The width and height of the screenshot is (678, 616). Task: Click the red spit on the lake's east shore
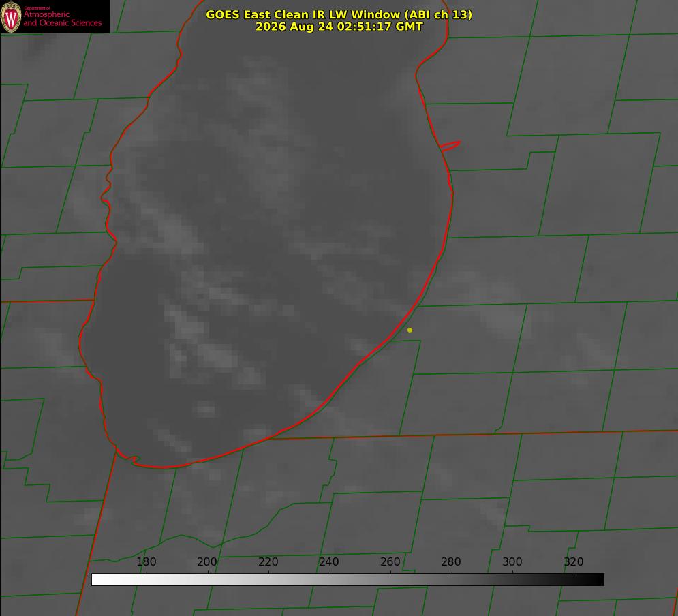point(450,146)
